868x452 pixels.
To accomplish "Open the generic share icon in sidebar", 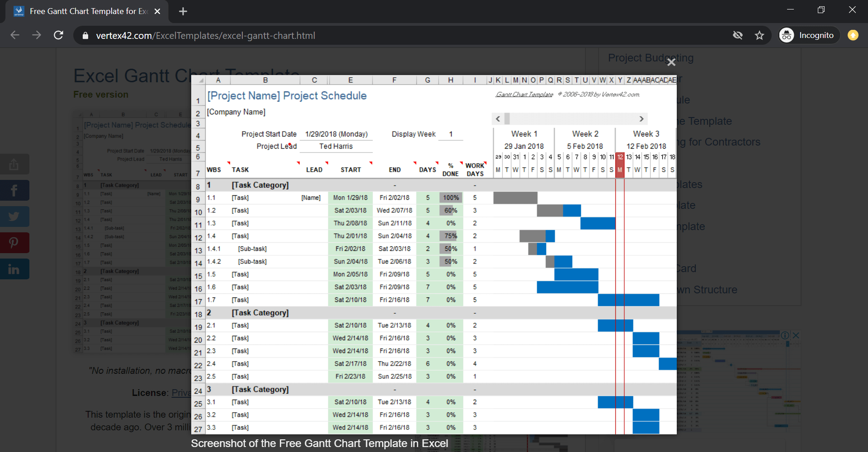I will point(14,164).
